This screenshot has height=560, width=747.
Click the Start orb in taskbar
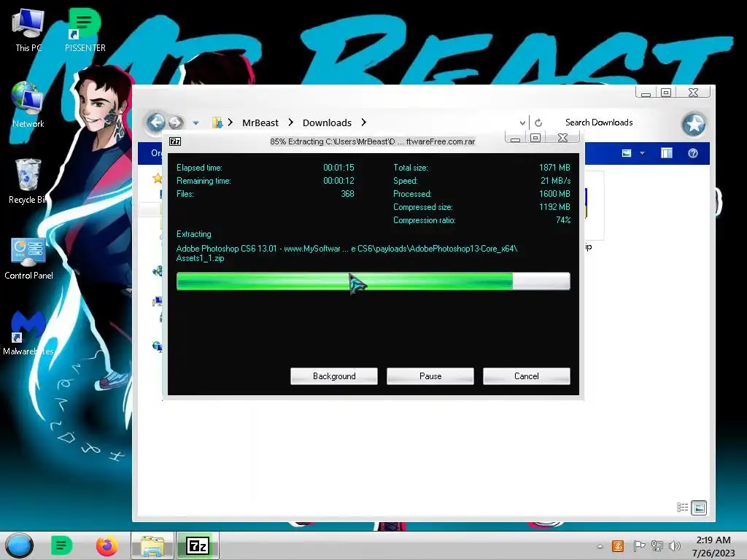[20, 545]
